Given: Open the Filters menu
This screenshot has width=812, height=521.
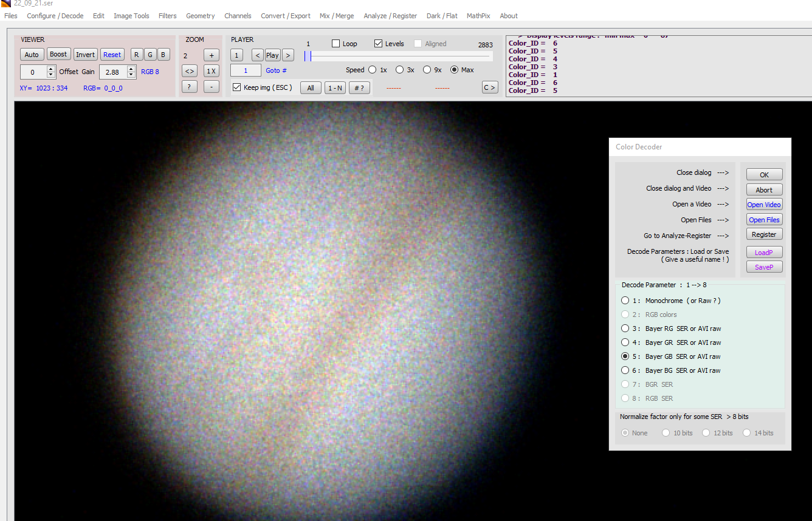Looking at the screenshot, I should click(x=168, y=16).
